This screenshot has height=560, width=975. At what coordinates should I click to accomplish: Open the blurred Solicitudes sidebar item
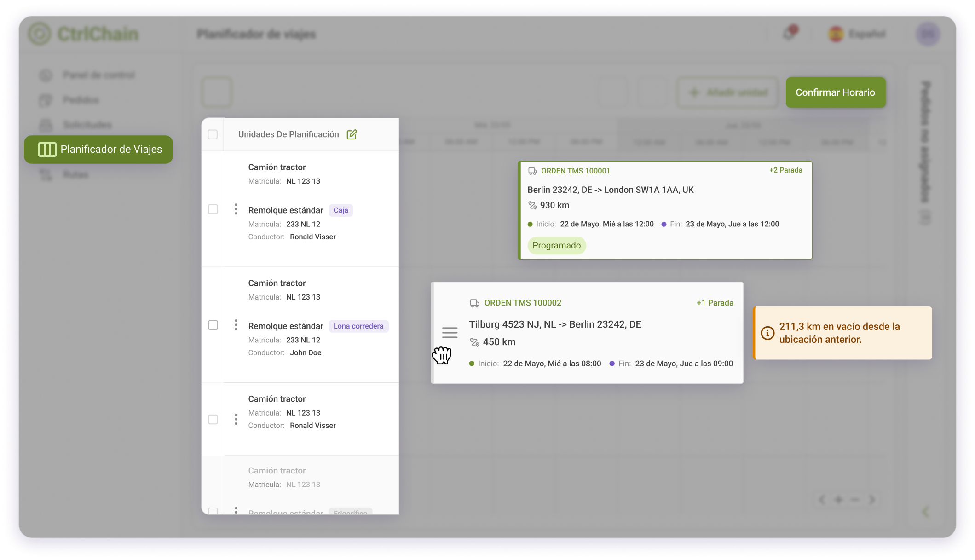tap(76, 125)
